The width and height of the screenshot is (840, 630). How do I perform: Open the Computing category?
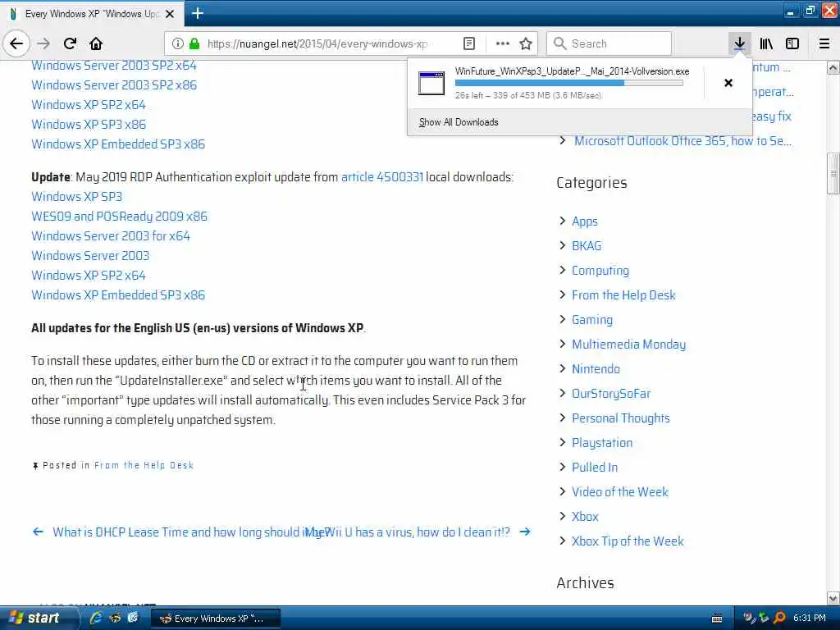(600, 271)
